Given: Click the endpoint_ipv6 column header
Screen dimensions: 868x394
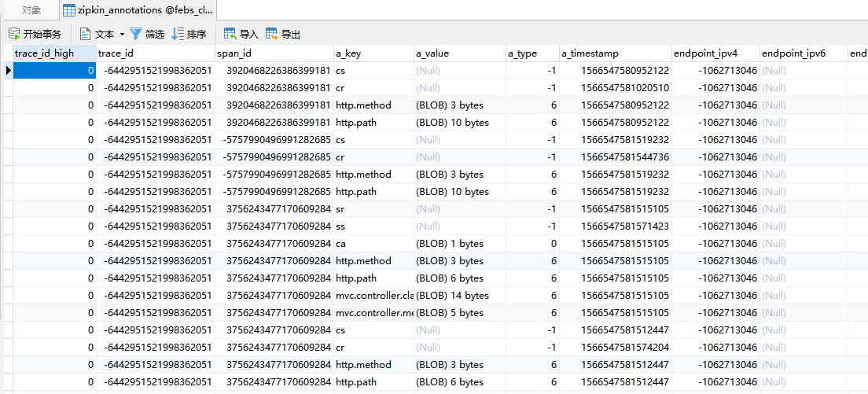Looking at the screenshot, I should pos(804,53).
